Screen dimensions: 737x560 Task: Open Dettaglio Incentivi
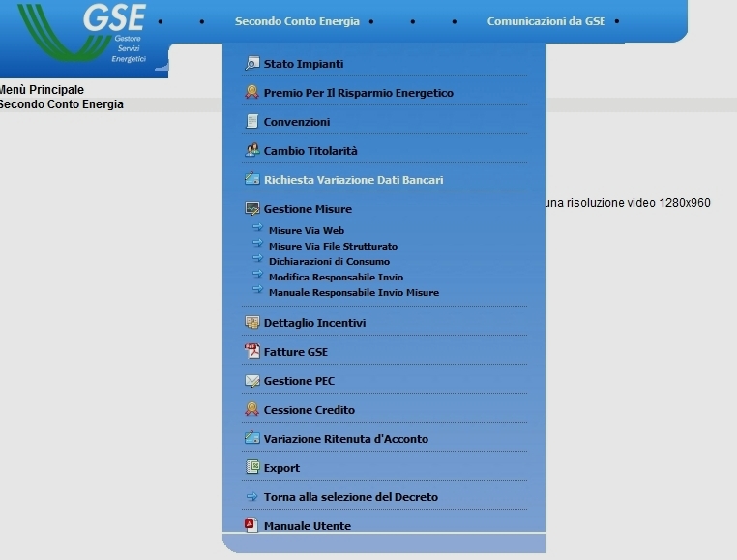314,323
